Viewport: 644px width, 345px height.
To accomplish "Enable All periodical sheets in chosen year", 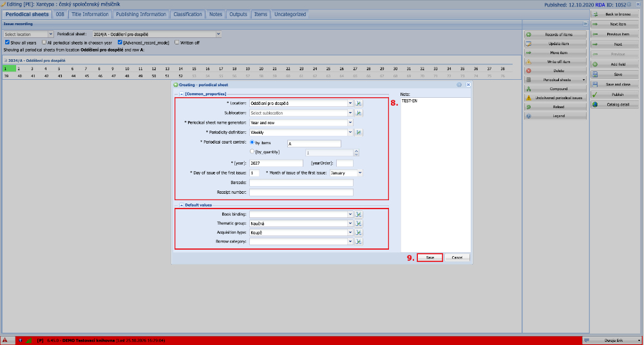I will pos(44,42).
